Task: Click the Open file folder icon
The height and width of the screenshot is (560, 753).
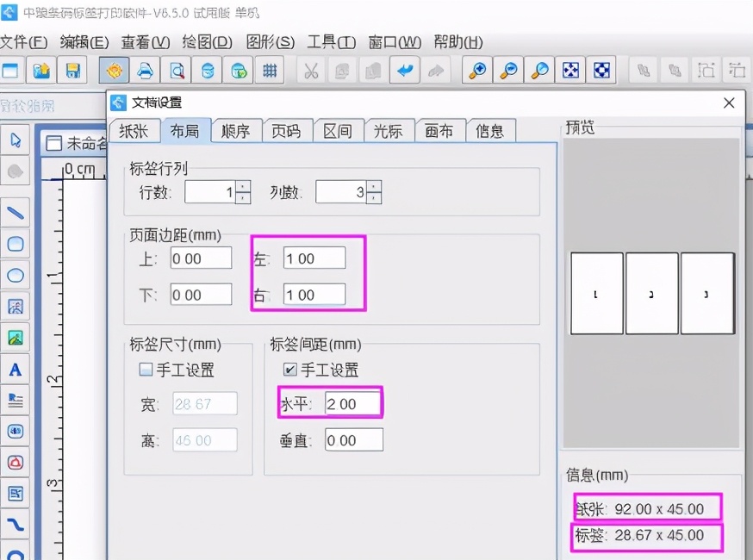Action: 41,71
